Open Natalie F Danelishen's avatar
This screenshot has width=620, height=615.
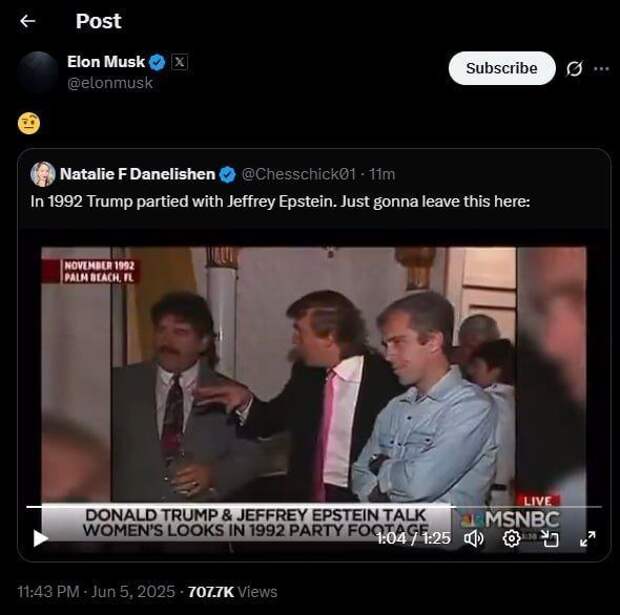43,174
